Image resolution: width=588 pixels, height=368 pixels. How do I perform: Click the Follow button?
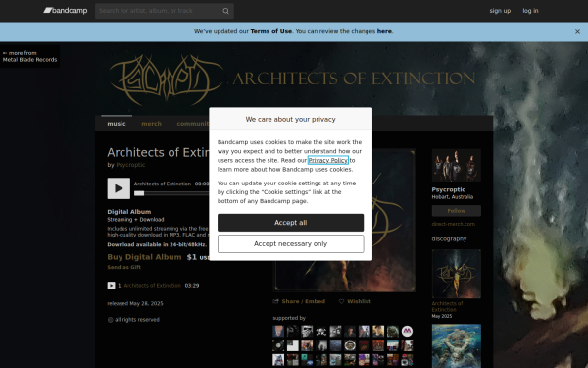click(x=457, y=211)
